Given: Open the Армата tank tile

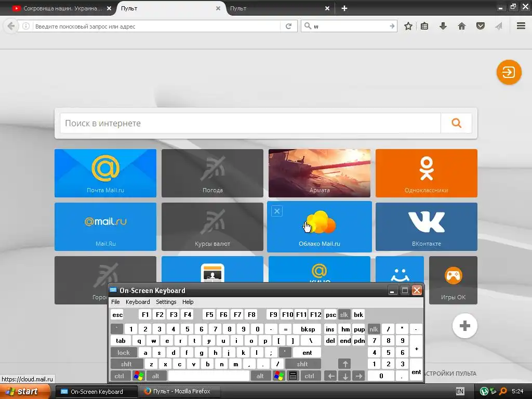Looking at the screenshot, I should click(320, 173).
